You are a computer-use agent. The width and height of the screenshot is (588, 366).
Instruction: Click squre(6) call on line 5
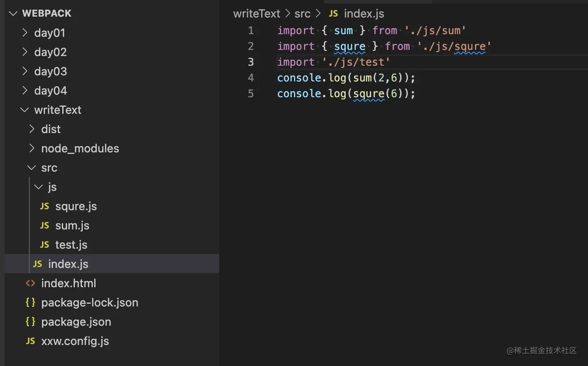coord(378,93)
